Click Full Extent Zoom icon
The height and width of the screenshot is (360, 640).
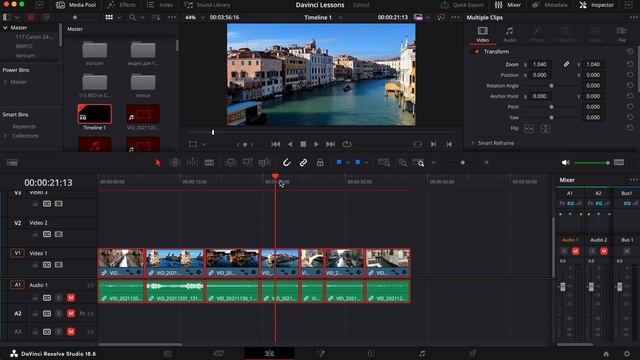[x=384, y=162]
